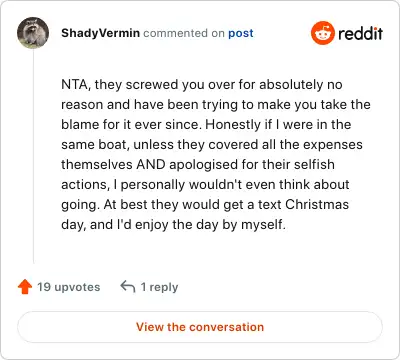Click the word "Christmas" in the comment

(x=317, y=204)
